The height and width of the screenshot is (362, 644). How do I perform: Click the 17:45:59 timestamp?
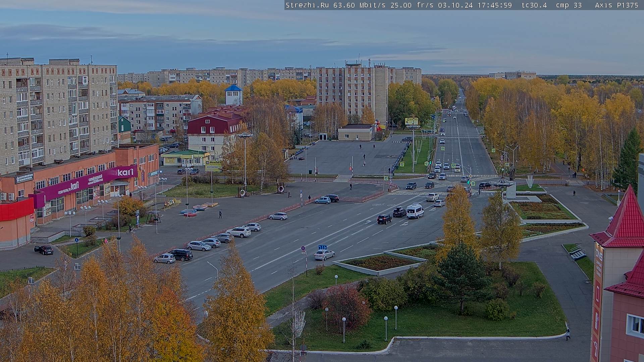point(494,5)
